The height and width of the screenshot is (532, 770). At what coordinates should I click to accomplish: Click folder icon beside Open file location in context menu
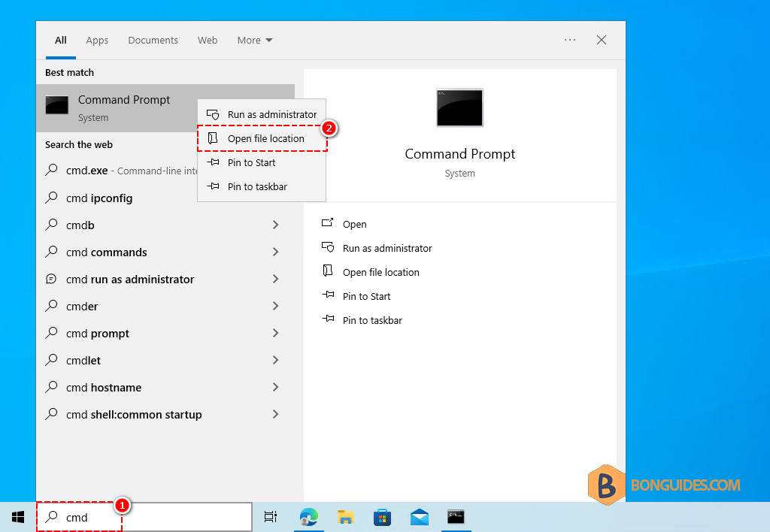click(213, 138)
